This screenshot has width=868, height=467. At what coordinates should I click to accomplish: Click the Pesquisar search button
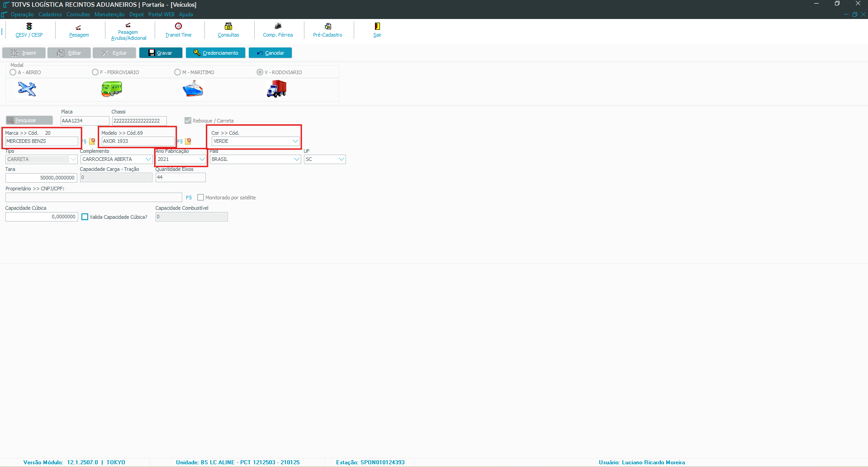point(29,120)
